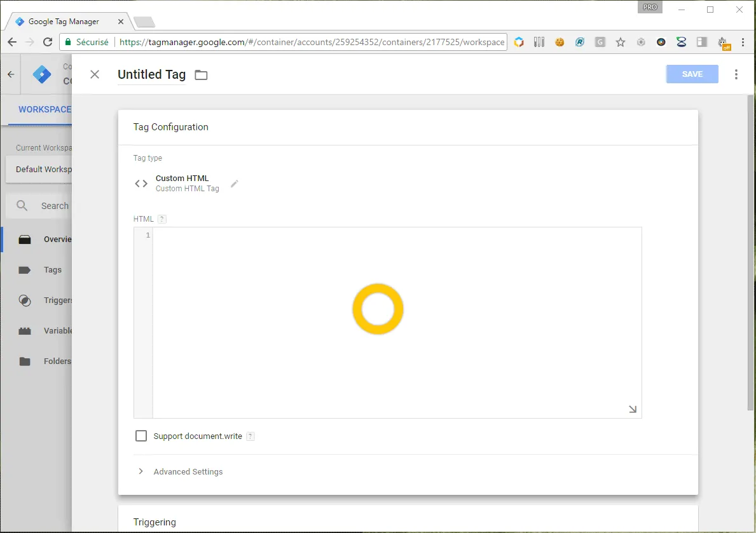Viewport: 756px width, 533px height.
Task: Click help icon beside Support document.write
Action: click(x=251, y=436)
